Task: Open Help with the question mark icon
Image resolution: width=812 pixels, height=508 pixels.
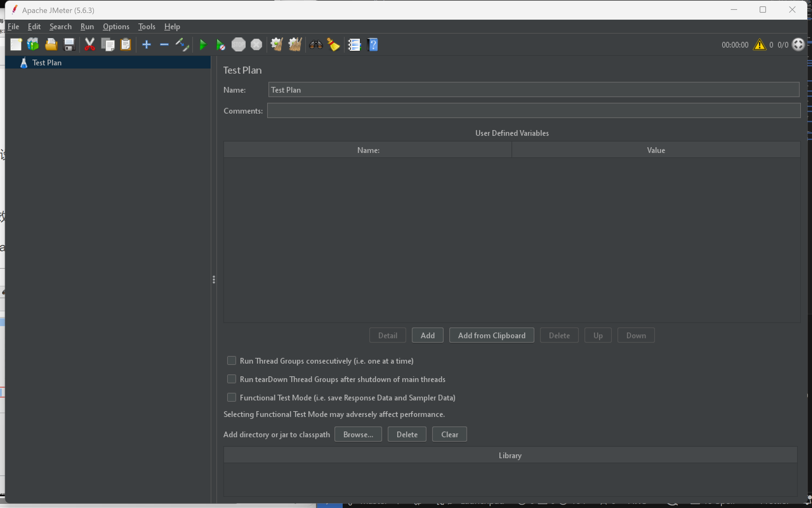Action: click(373, 44)
